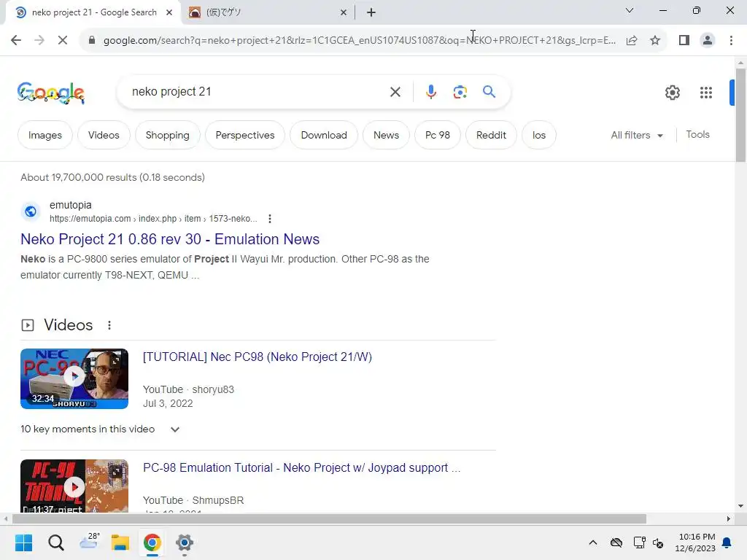The height and width of the screenshot is (560, 747).
Task: Stop loading the page
Action: point(63,40)
